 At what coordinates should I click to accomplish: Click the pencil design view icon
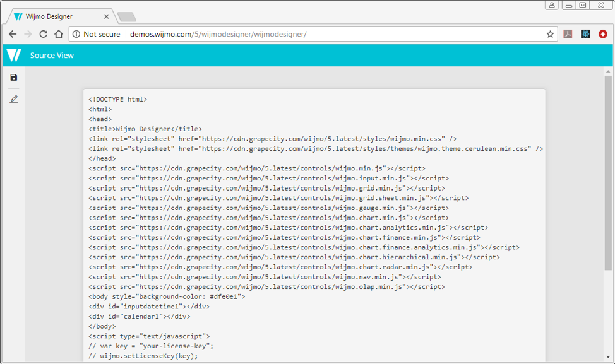pos(14,99)
